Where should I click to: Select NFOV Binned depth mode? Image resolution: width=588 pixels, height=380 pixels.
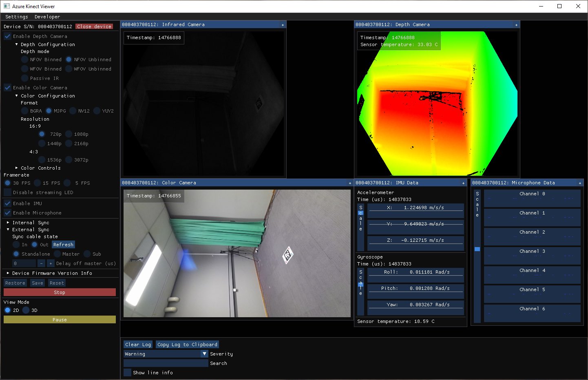[24, 60]
